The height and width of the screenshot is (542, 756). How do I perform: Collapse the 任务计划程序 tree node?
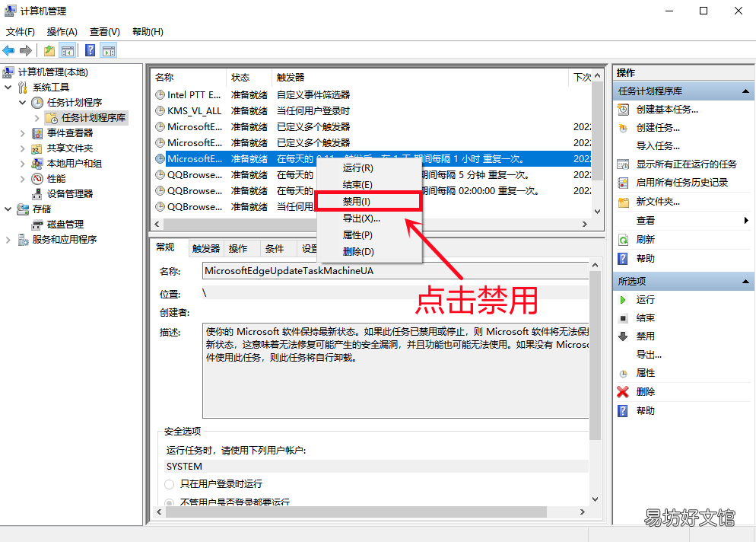click(x=23, y=102)
